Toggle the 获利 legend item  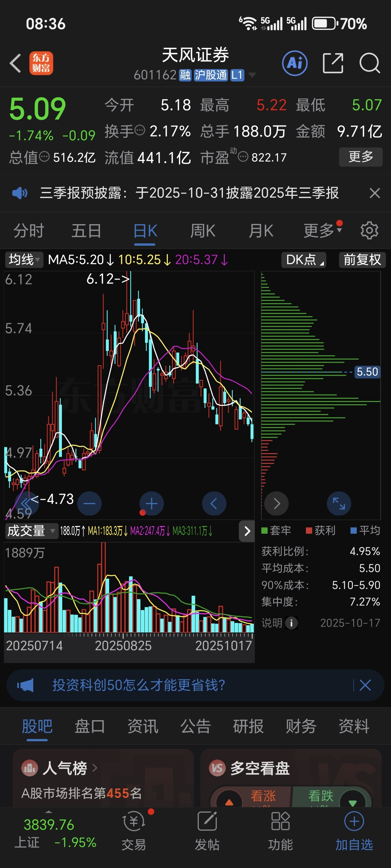point(321,530)
